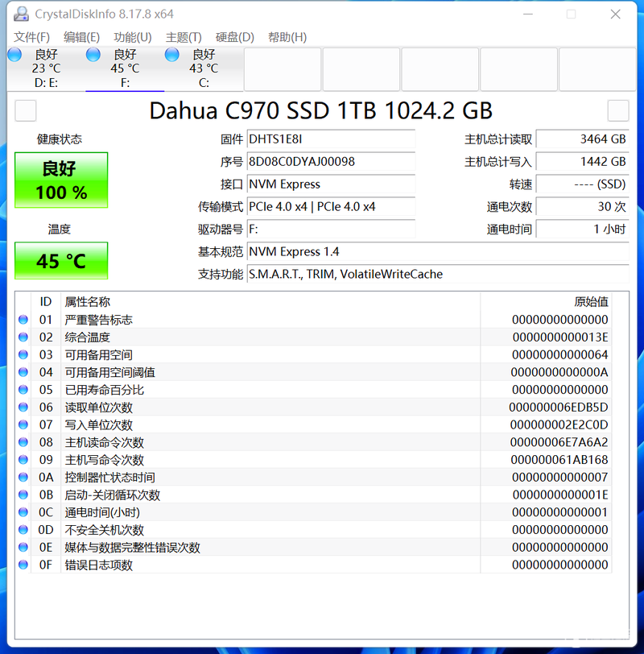Click status dot for 主机写命令次数 row
The width and height of the screenshot is (644, 654).
(x=23, y=460)
